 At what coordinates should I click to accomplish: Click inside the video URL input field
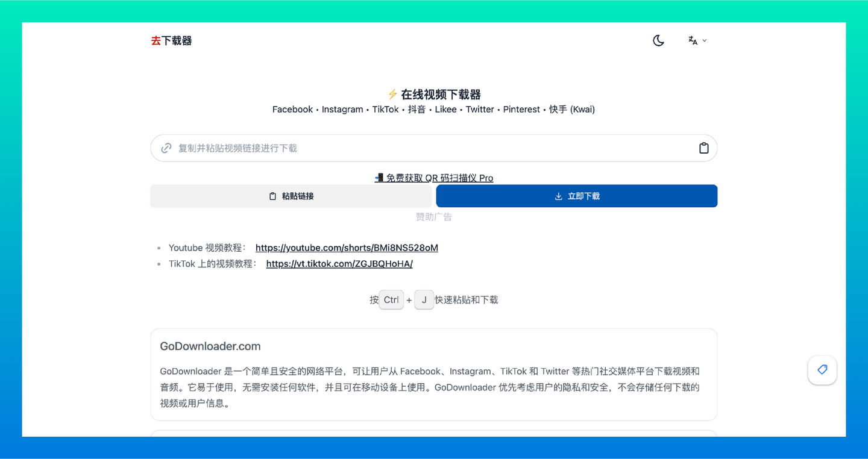tap(422, 147)
